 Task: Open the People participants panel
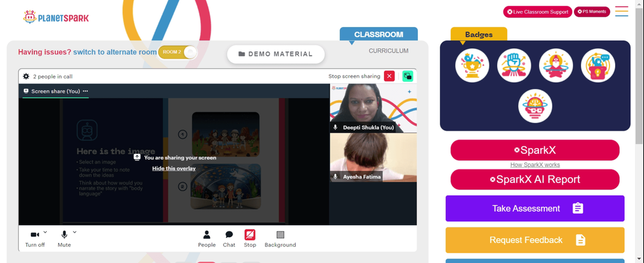click(207, 239)
